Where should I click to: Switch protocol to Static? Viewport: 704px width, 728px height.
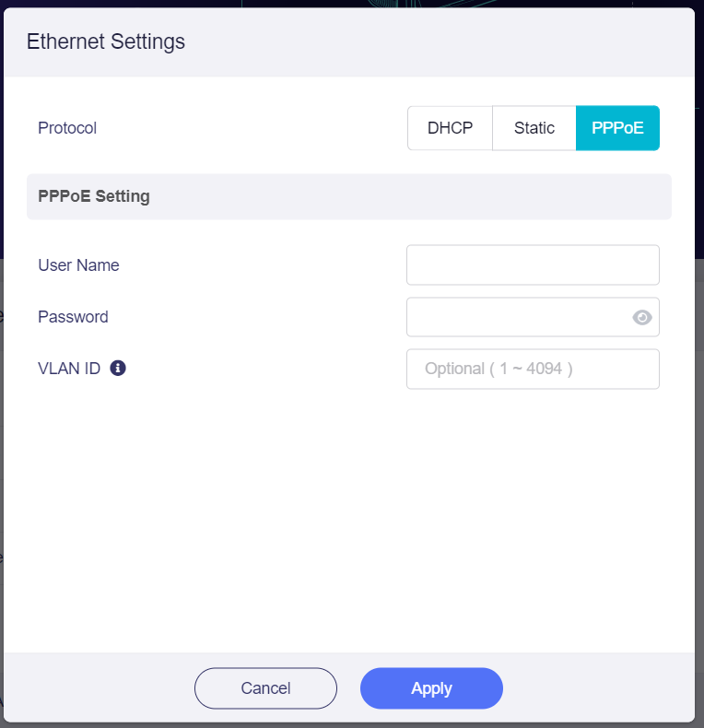tap(534, 128)
